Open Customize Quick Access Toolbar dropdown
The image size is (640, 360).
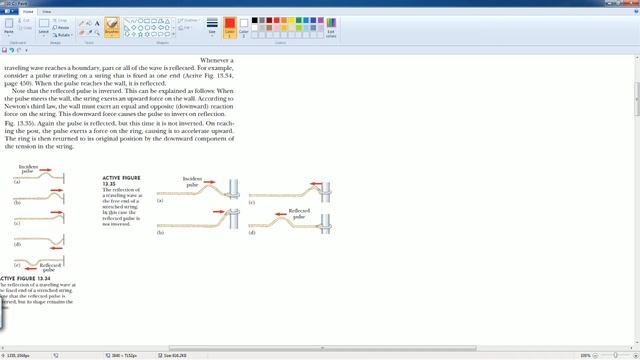(x=27, y=50)
